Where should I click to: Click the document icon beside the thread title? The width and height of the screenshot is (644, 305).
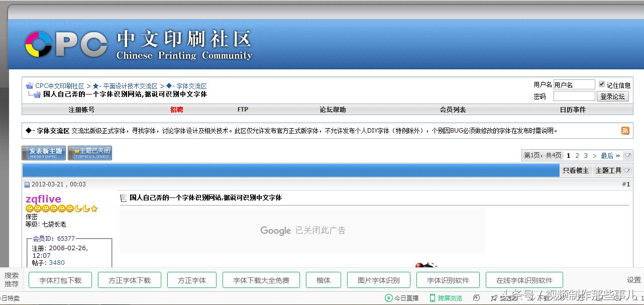click(x=124, y=197)
